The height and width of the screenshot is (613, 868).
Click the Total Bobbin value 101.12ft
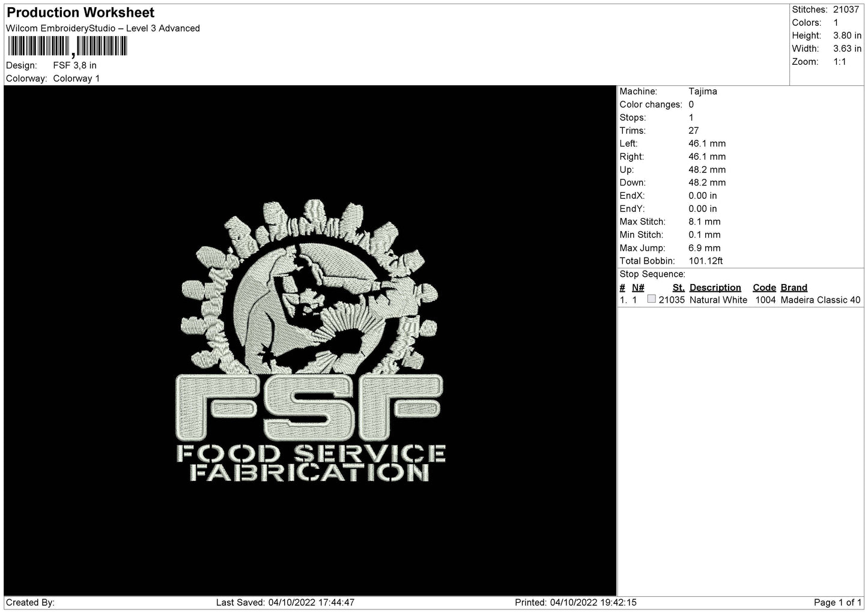click(x=706, y=261)
